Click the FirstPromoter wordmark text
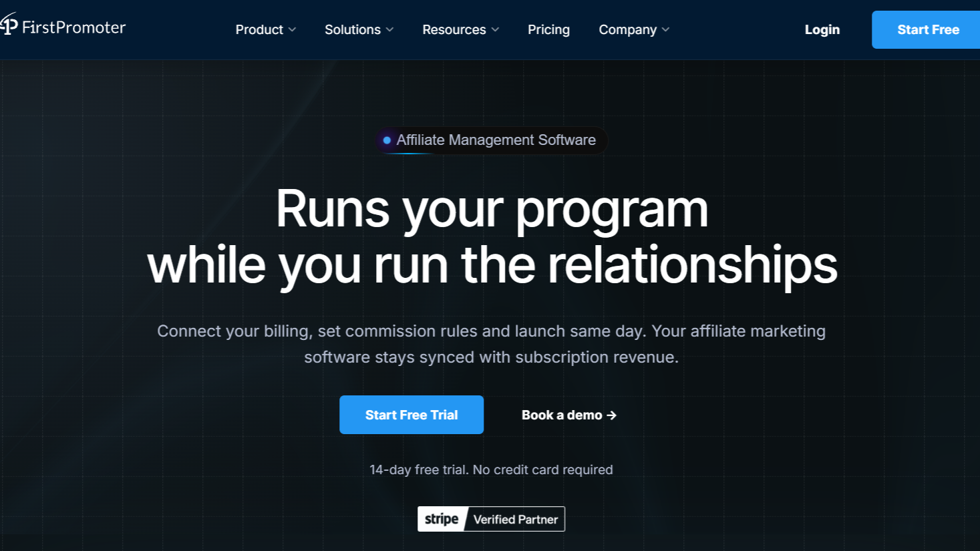Screen dimensions: 980x551 tap(73, 27)
